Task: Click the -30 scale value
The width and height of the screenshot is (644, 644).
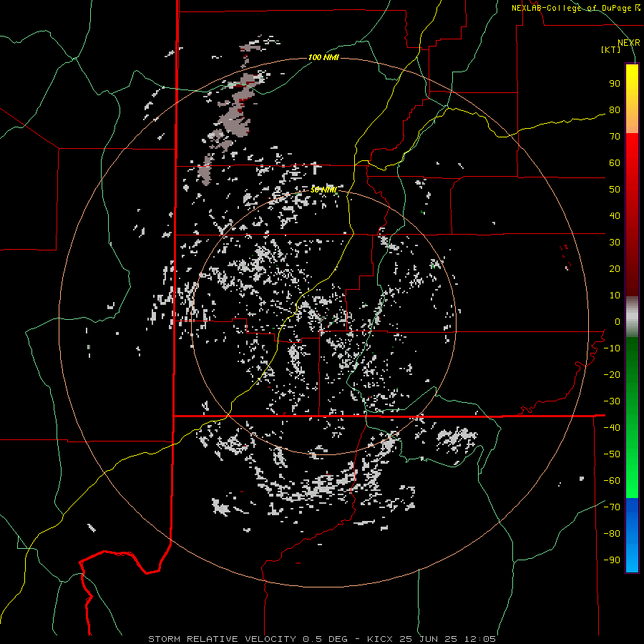Action: (x=612, y=401)
